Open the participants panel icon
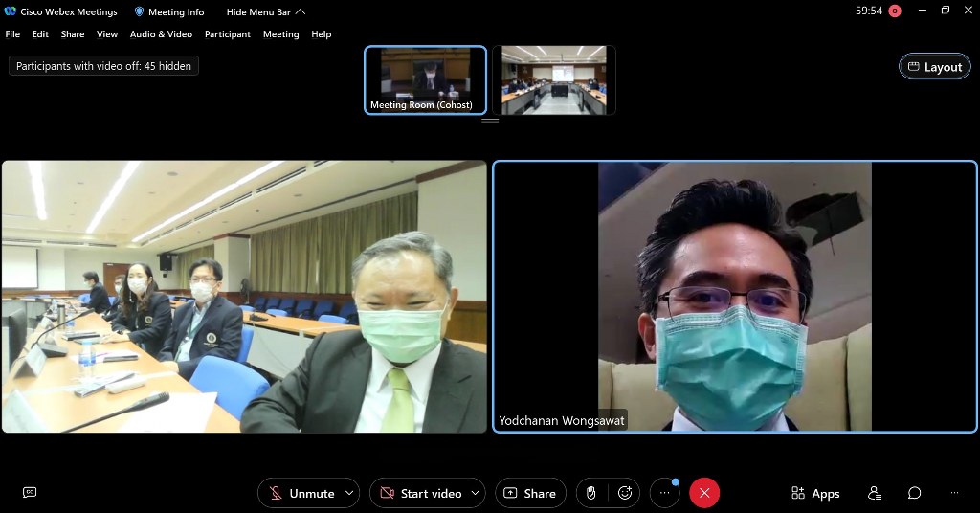This screenshot has width=980, height=513. 875,493
